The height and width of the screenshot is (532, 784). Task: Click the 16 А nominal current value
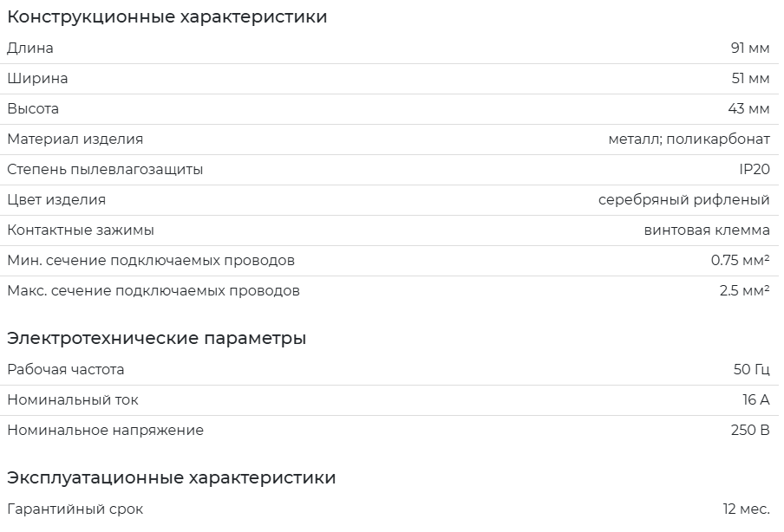[755, 400]
